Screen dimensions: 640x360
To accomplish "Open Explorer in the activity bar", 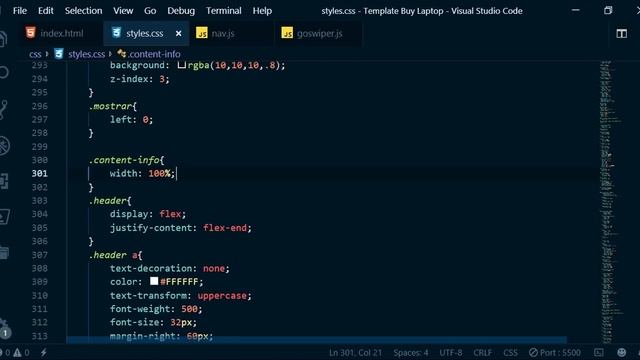I will [x=3, y=39].
